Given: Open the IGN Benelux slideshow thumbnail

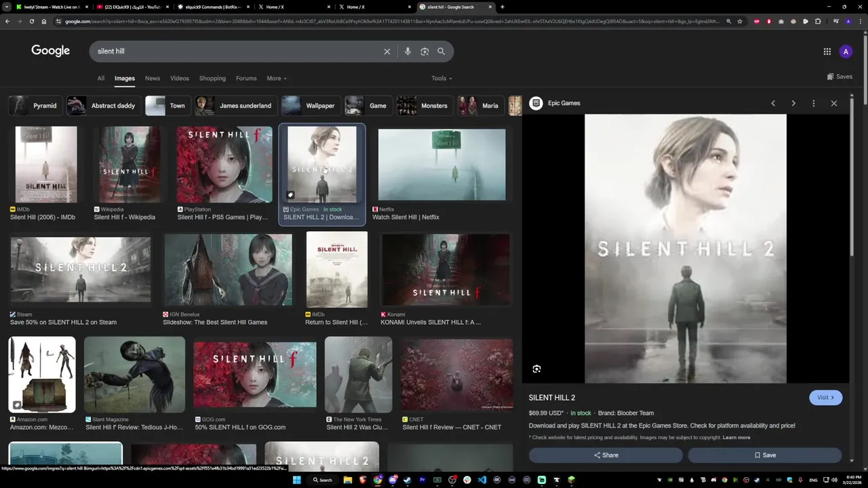Looking at the screenshot, I should click(228, 269).
